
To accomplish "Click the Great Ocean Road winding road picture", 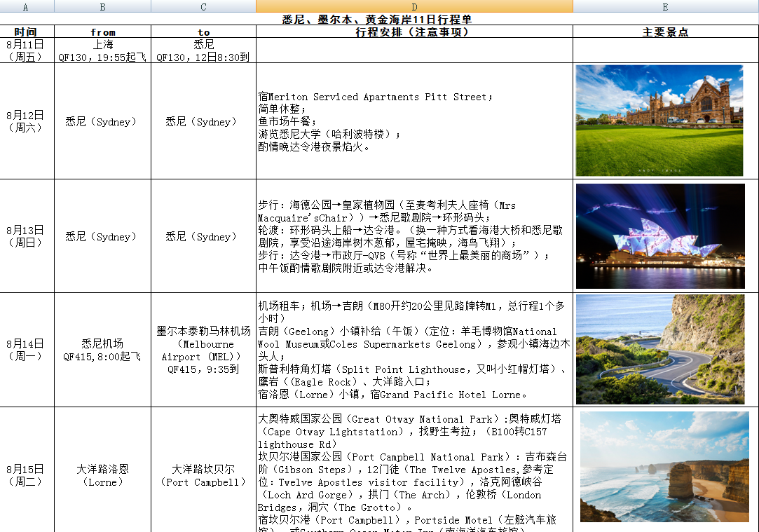I will pos(659,349).
